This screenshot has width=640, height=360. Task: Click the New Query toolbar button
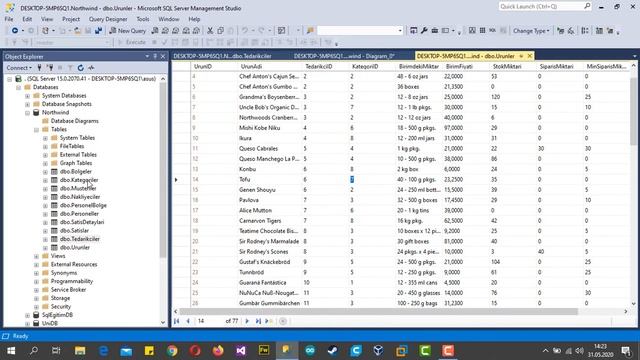coord(127,31)
